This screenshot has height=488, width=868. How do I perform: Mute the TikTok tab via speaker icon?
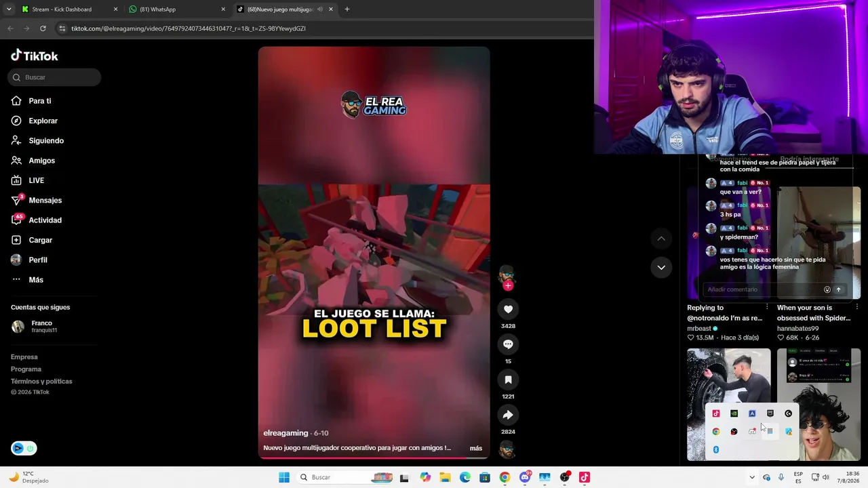click(x=319, y=9)
